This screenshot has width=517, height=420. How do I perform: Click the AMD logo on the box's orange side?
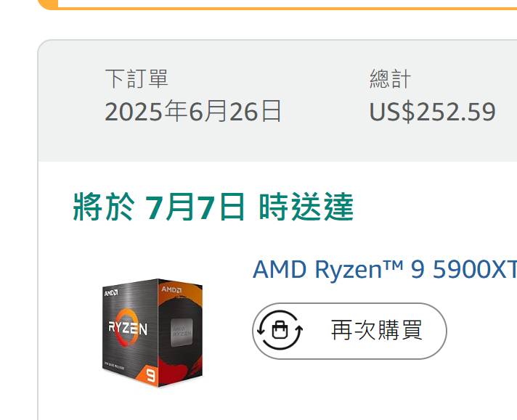click(x=171, y=289)
